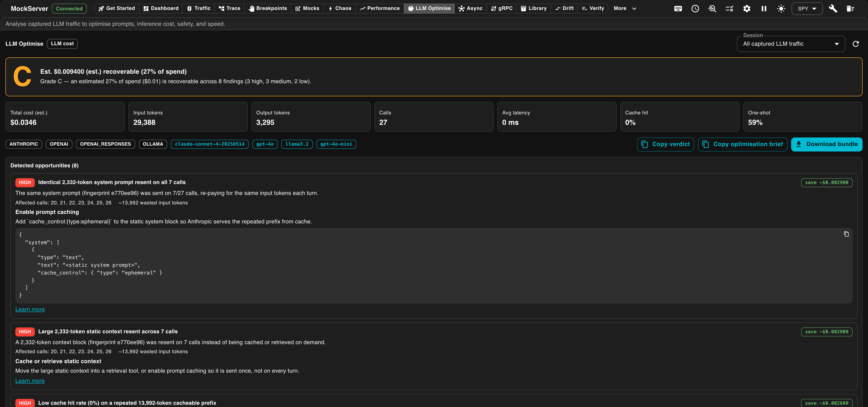This screenshot has height=407, width=868.
Task: Open the Verify tab
Action: 593,8
